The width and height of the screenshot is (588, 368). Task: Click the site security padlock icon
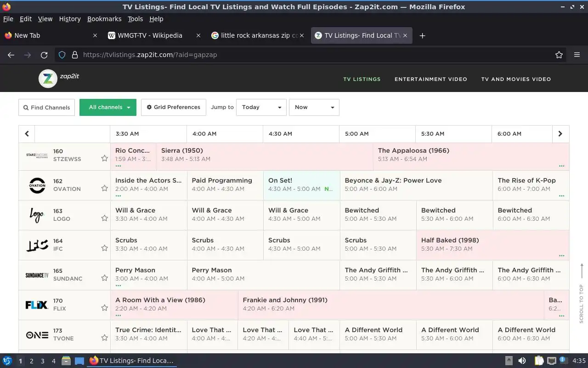[75, 55]
